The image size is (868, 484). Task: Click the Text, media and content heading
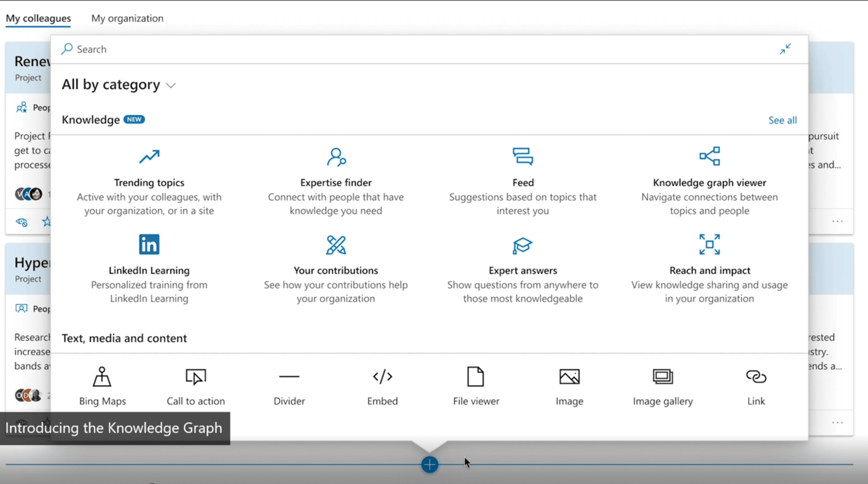[124, 338]
